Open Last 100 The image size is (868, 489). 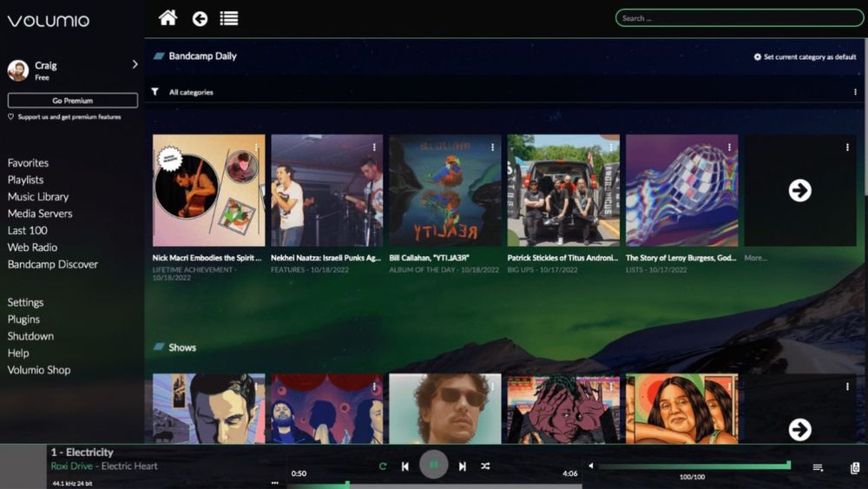coord(27,230)
